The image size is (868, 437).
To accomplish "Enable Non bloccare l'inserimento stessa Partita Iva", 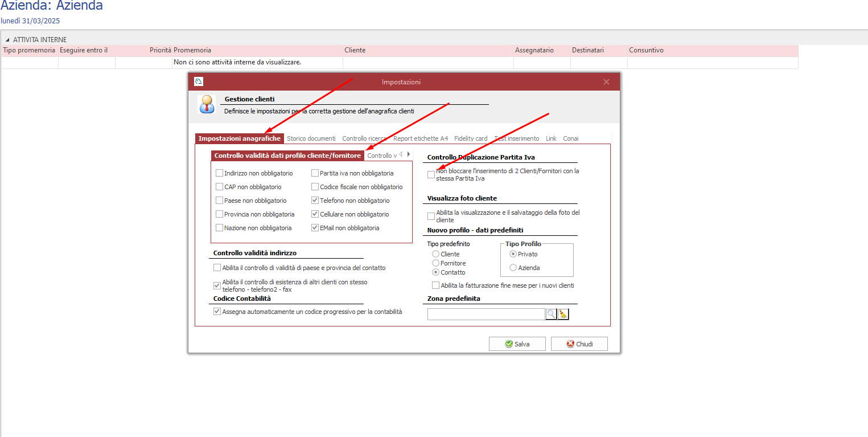I will [x=431, y=175].
